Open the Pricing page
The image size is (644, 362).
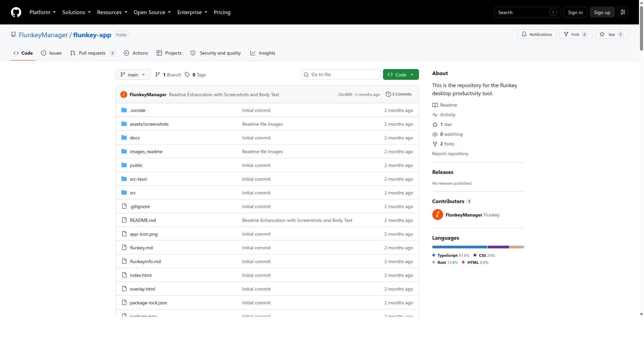coord(222,12)
